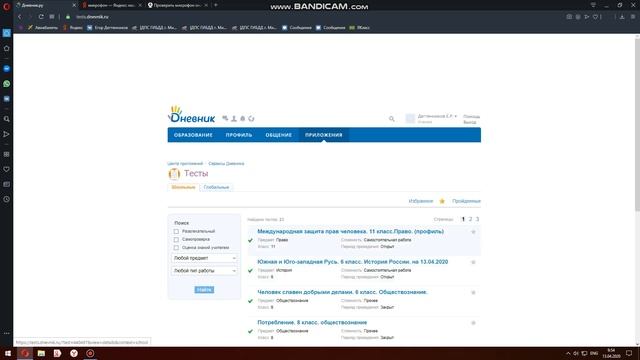Open the bookmarks heart in Opera sidebar
The image size is (640, 360).
pos(7,169)
